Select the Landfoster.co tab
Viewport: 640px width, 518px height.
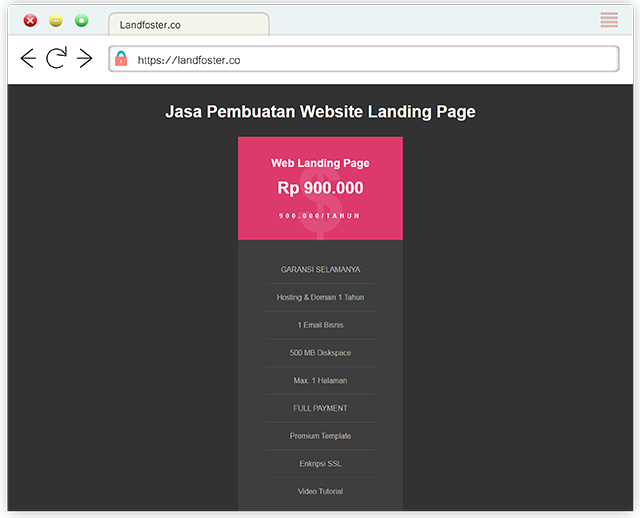coord(188,24)
